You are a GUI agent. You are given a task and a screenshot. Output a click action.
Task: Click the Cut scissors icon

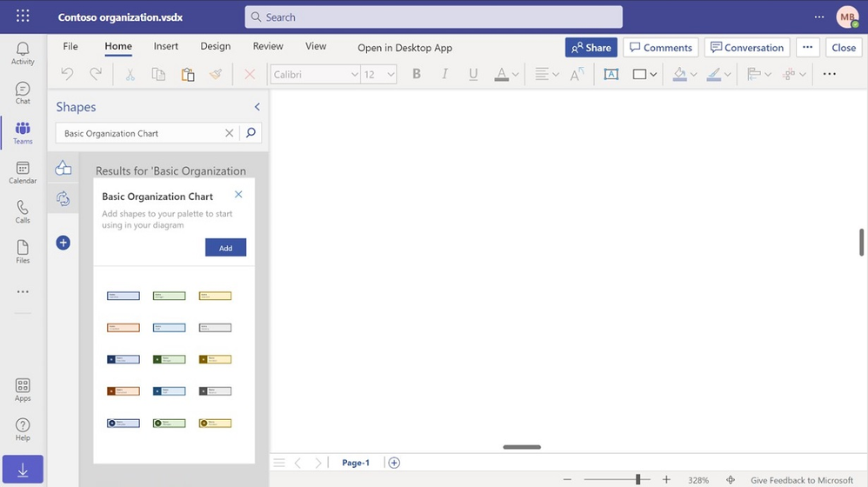click(130, 74)
